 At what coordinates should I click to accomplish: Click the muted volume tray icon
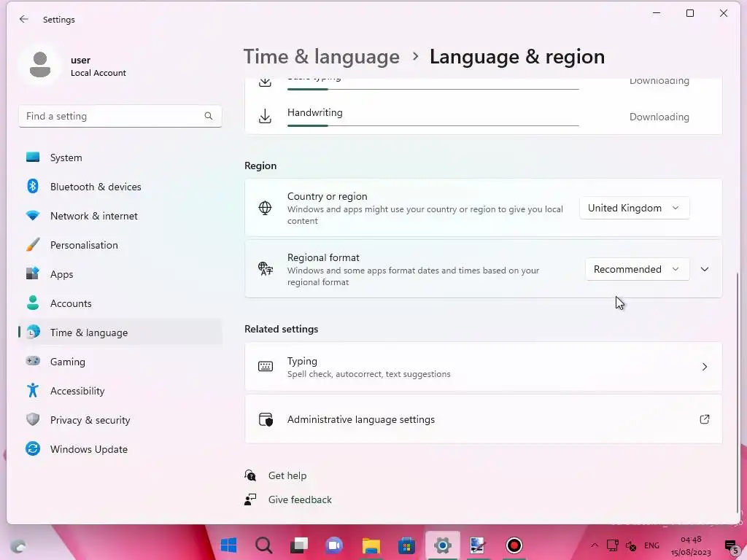coord(631,545)
